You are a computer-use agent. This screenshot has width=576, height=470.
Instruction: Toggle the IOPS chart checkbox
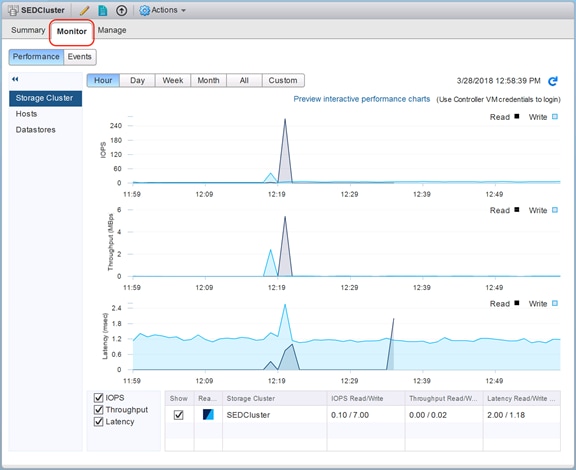[98, 398]
